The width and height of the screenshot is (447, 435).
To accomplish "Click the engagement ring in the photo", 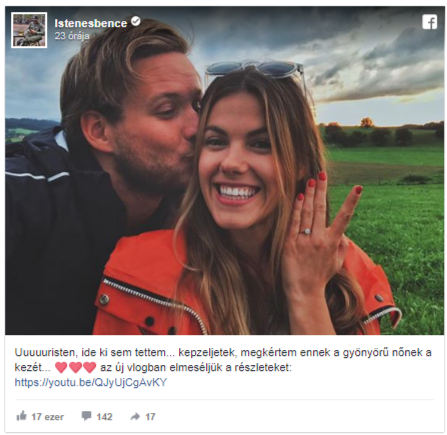I will click(306, 231).
